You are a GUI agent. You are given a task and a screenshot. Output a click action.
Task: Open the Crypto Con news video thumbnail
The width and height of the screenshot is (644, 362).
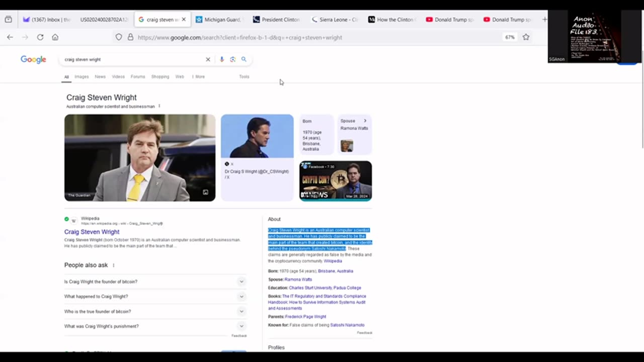pos(336,181)
